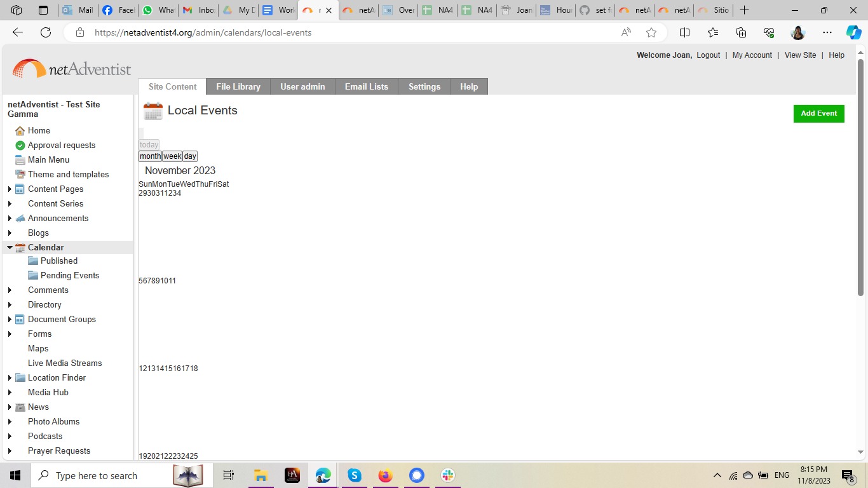Click the Published folder icon
Image resolution: width=868 pixels, height=488 pixels.
tap(33, 261)
